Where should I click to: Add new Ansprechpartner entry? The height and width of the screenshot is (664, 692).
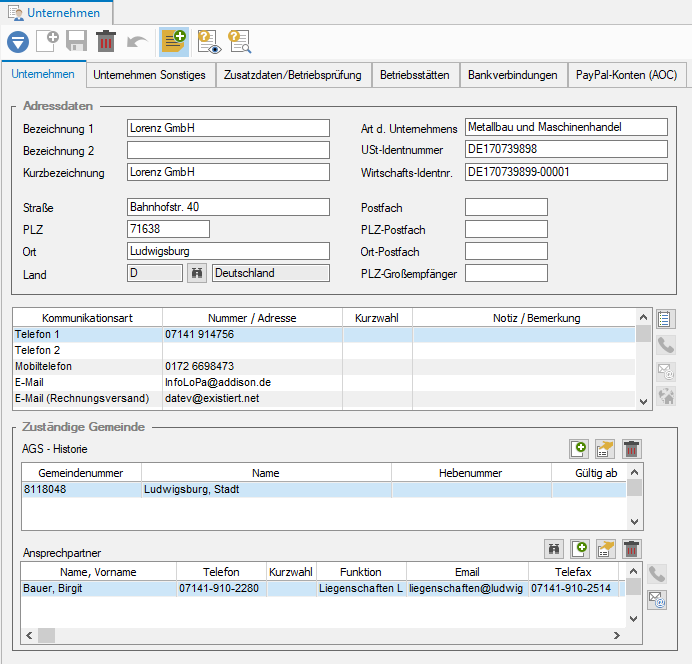click(x=580, y=549)
